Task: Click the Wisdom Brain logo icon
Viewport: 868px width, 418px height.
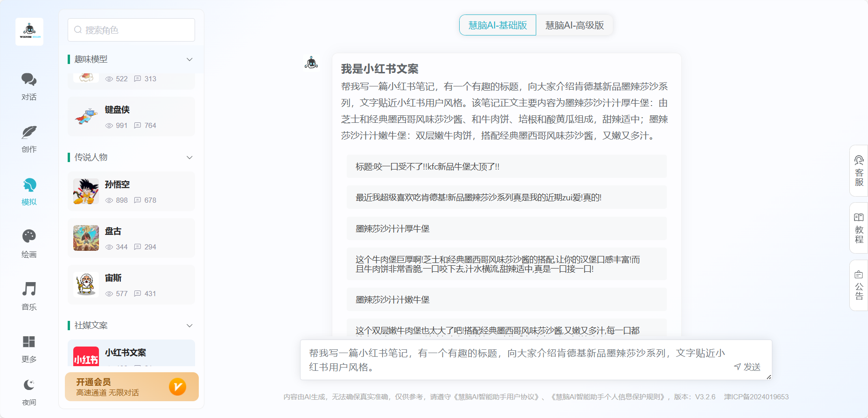Action: point(29,32)
